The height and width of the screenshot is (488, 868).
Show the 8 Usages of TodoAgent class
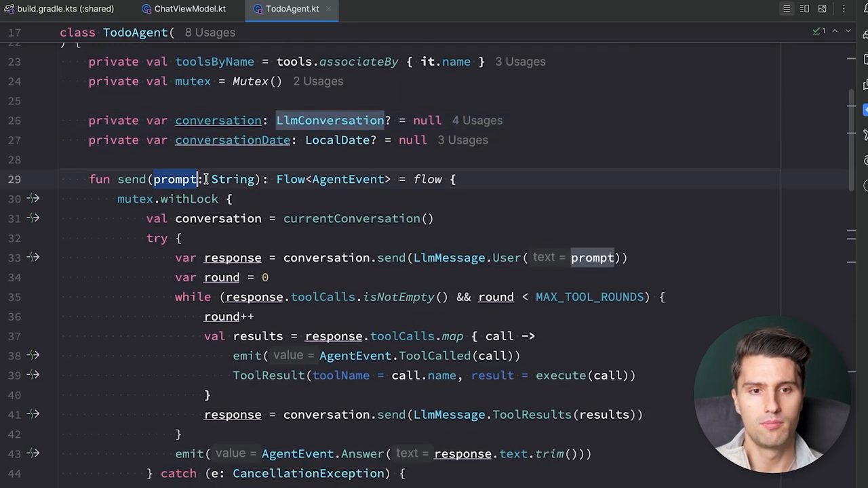pos(210,33)
